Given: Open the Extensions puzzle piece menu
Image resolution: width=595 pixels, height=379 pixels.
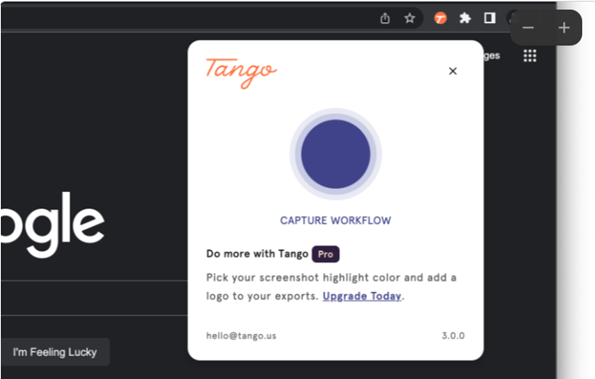Looking at the screenshot, I should [x=465, y=18].
